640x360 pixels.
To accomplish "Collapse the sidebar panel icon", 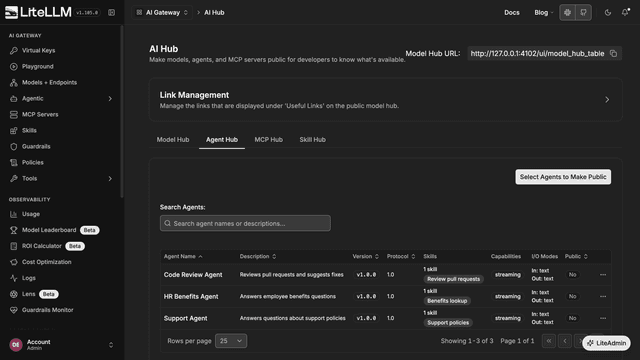I will [x=111, y=13].
